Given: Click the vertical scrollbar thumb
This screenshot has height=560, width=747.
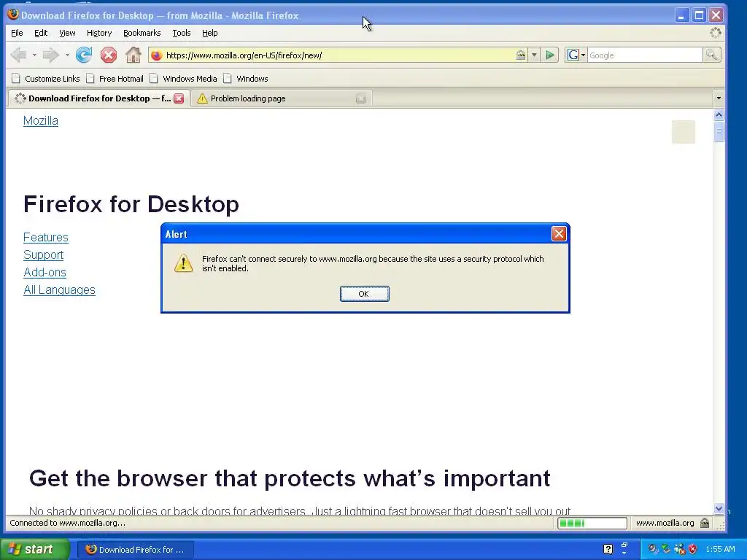Looking at the screenshot, I should click(719, 131).
